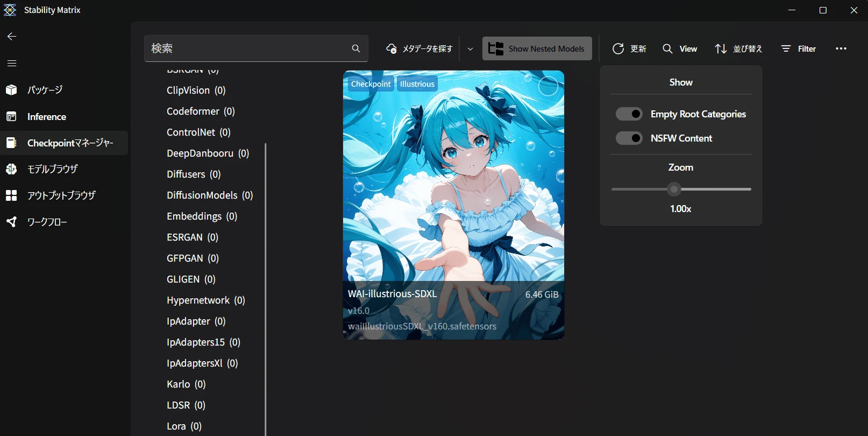Image resolution: width=868 pixels, height=436 pixels.
Task: Click the Filter button label
Action: 807,48
